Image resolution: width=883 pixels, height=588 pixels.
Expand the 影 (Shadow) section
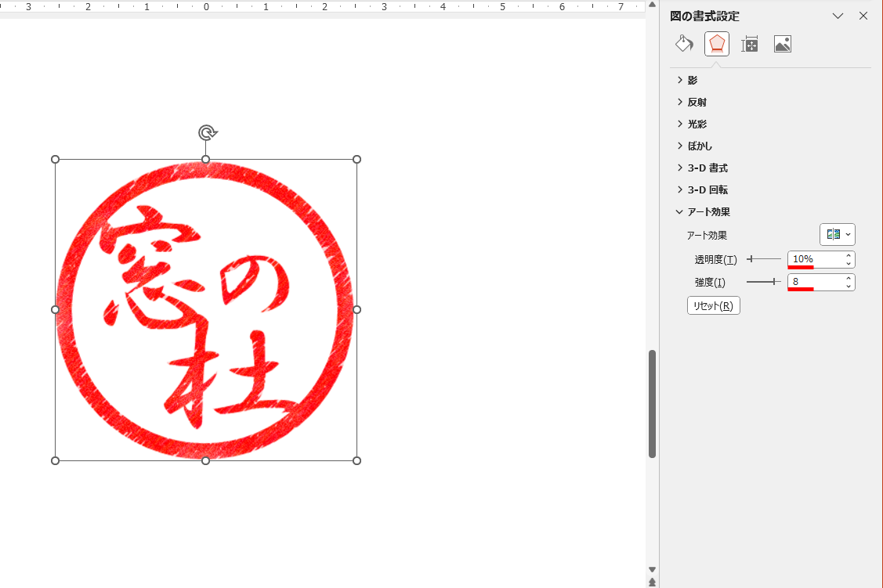coord(693,79)
